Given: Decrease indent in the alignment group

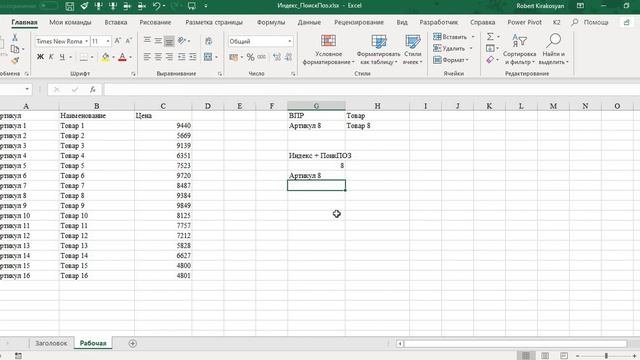Looking at the screenshot, I should coord(182,57).
